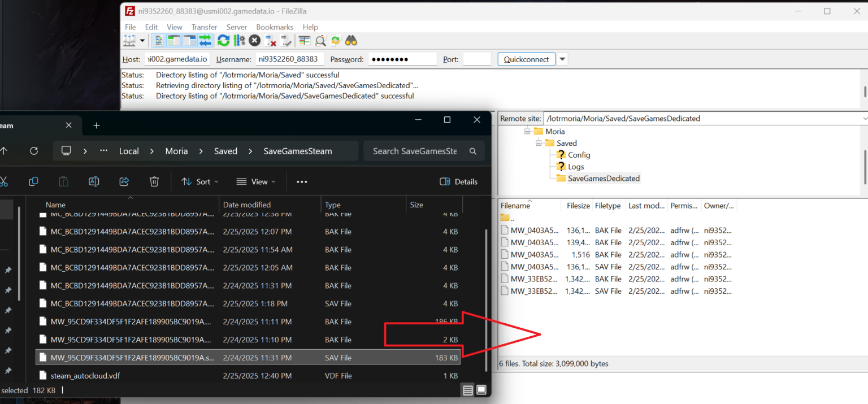Toggle transfer queue display
The width and height of the screenshot is (868, 404).
pyautogui.click(x=205, y=41)
